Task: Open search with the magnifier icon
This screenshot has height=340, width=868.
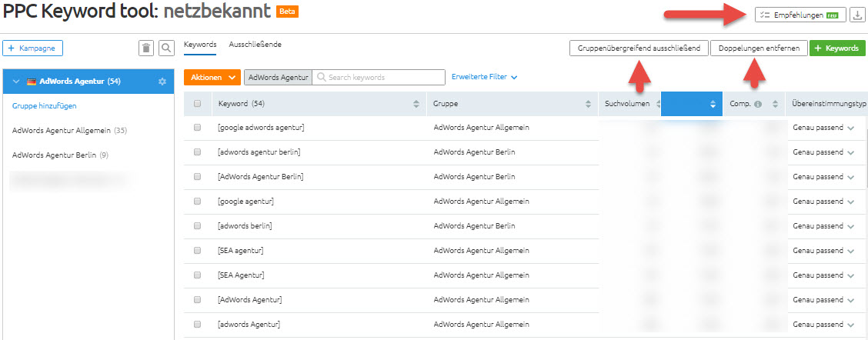Action: tap(166, 48)
